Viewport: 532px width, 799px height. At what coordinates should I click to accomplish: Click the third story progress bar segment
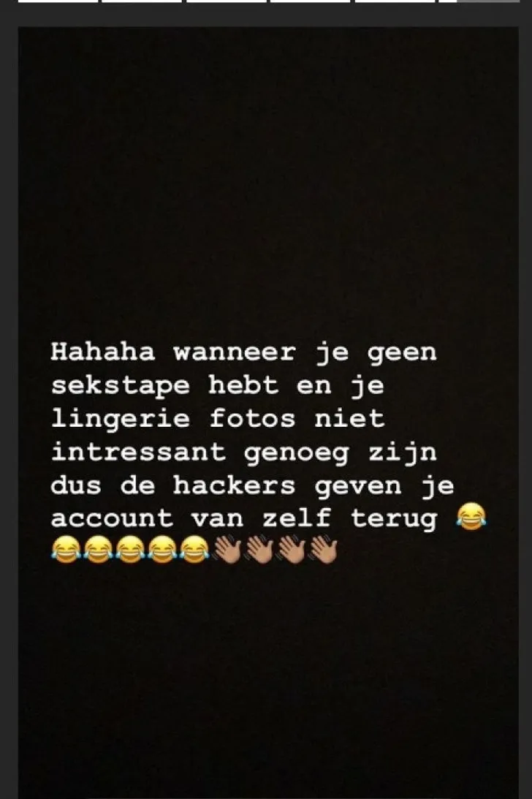coord(227,1)
